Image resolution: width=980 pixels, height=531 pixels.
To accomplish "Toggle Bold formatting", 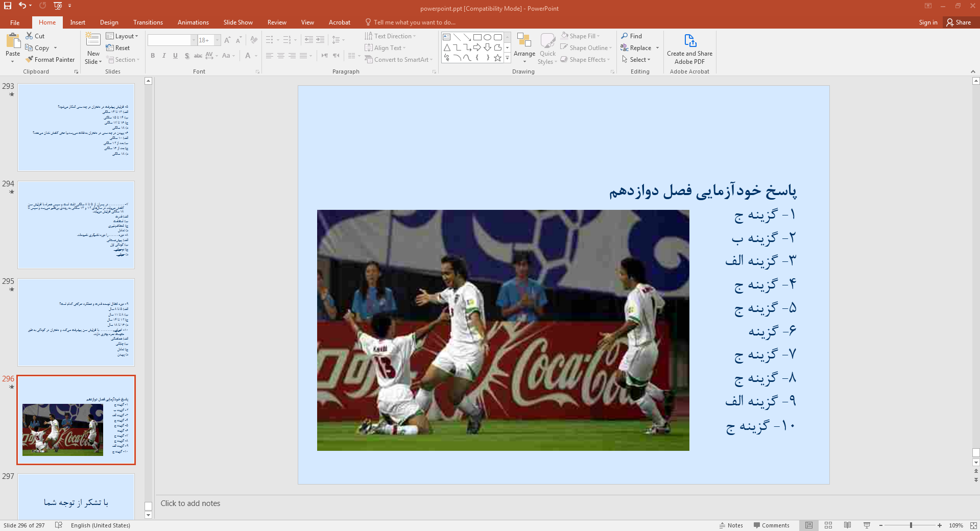I will click(153, 56).
